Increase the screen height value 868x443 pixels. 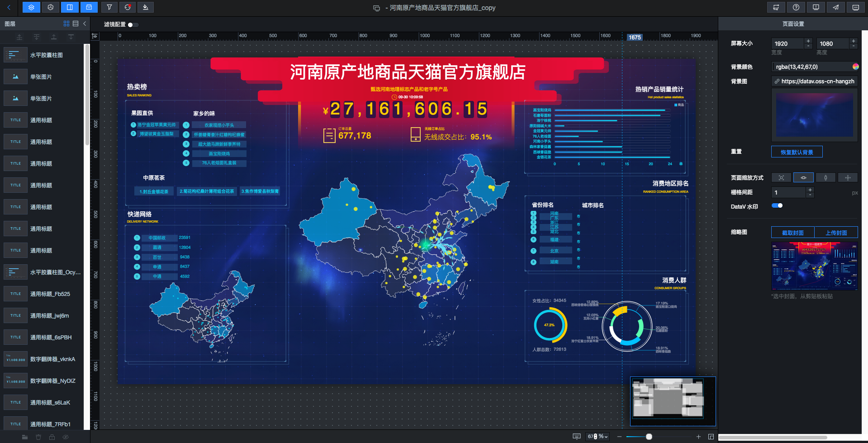point(854,41)
